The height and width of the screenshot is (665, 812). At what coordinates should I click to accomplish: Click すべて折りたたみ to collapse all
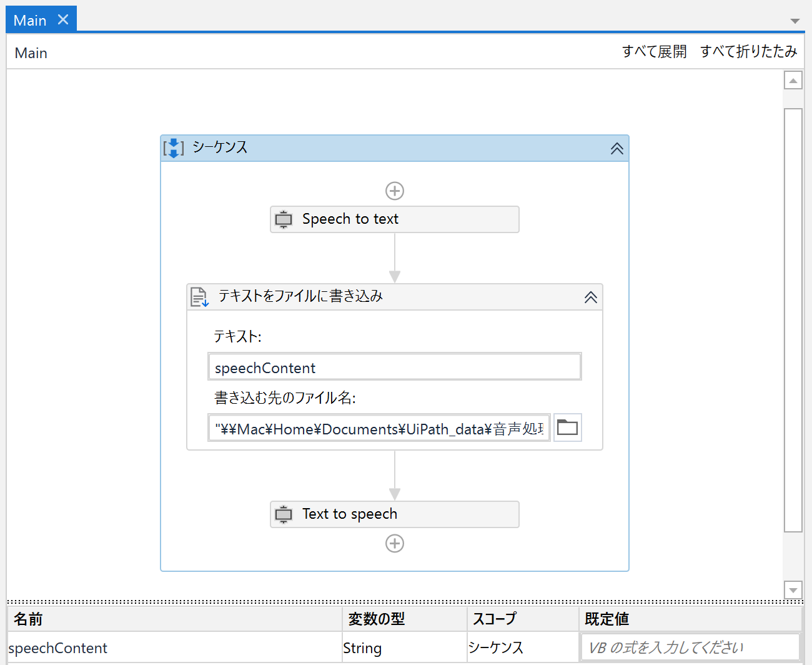[x=748, y=51]
